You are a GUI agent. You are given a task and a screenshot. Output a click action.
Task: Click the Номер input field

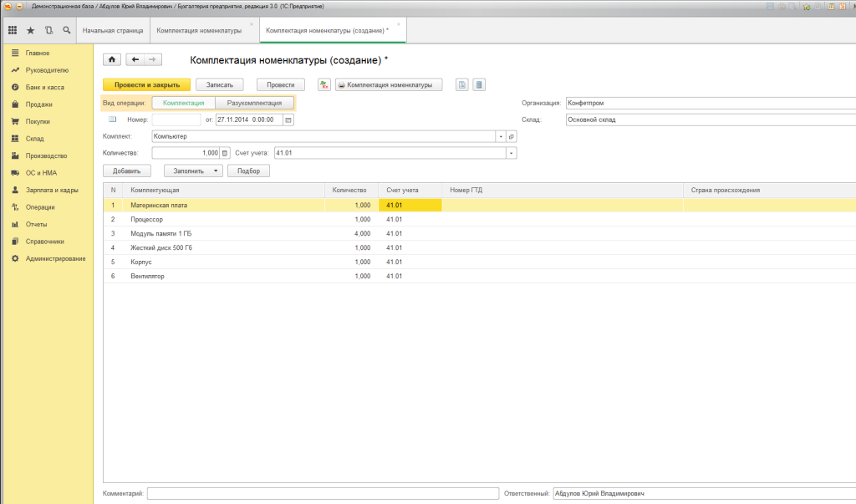pyautogui.click(x=176, y=120)
